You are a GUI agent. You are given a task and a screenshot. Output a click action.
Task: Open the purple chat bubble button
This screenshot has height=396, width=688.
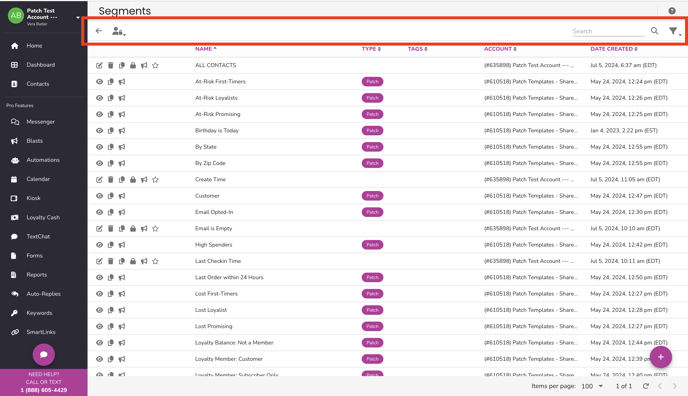point(43,354)
